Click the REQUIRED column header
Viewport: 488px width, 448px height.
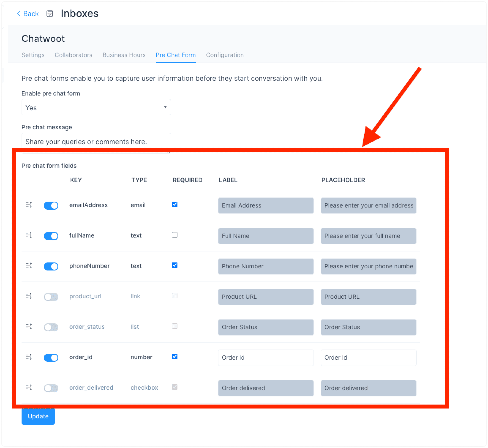click(188, 180)
